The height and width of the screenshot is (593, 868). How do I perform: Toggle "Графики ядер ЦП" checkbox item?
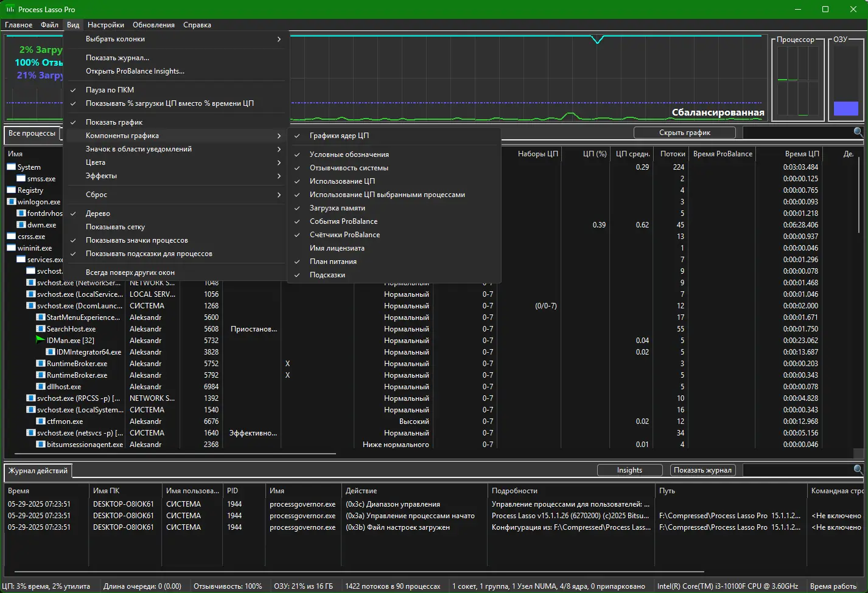[339, 136]
